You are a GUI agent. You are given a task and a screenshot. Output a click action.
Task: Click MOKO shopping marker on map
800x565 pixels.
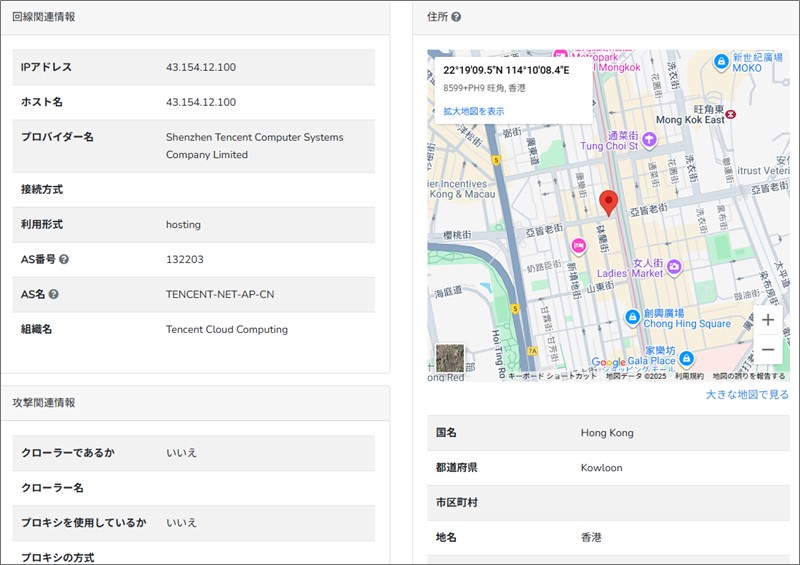721,62
